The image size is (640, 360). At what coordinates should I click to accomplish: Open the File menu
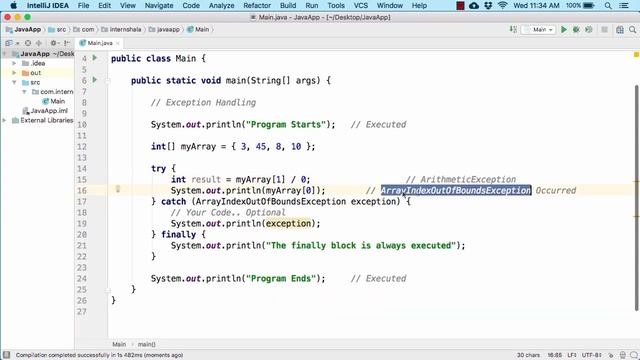pos(83,6)
